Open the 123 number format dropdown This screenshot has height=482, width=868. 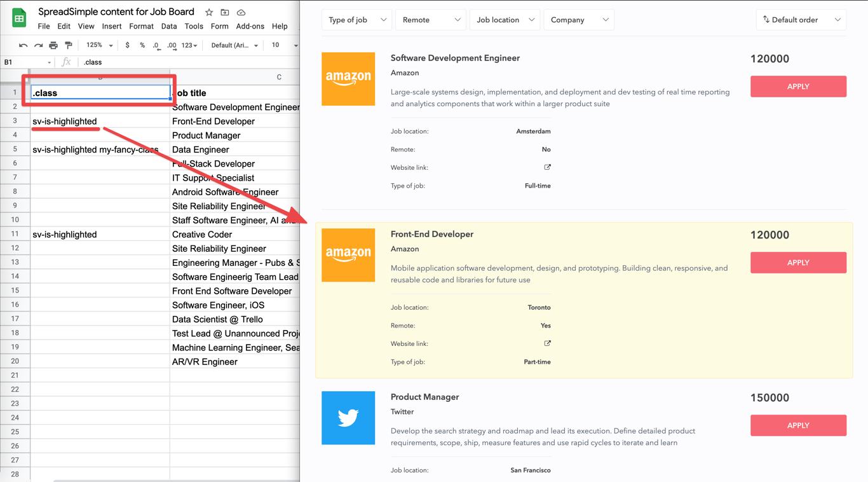coord(189,46)
